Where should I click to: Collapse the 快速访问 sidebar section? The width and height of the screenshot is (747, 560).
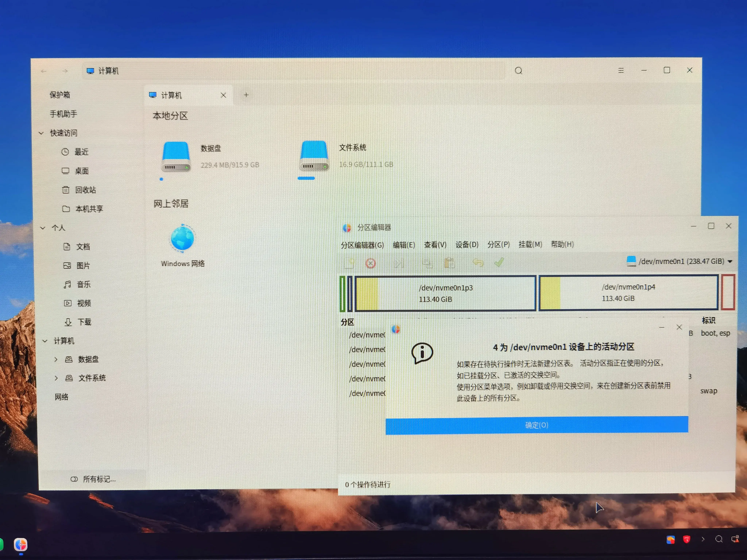pos(41,133)
